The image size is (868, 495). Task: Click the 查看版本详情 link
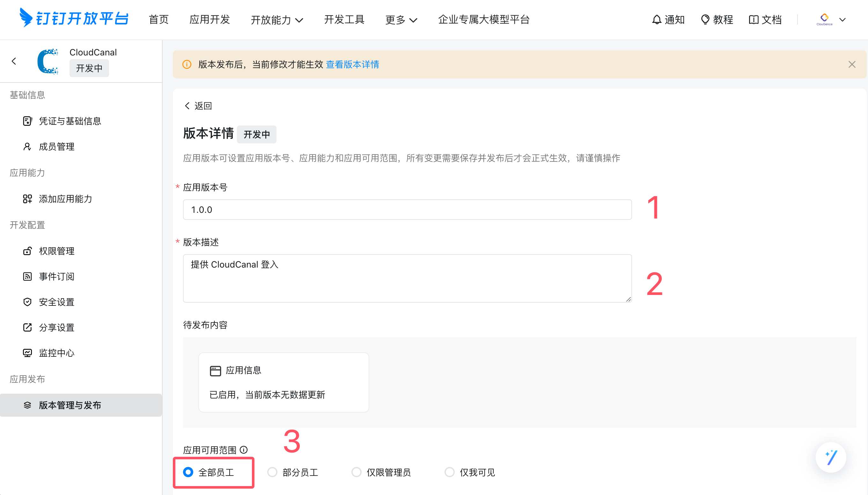pyautogui.click(x=352, y=64)
